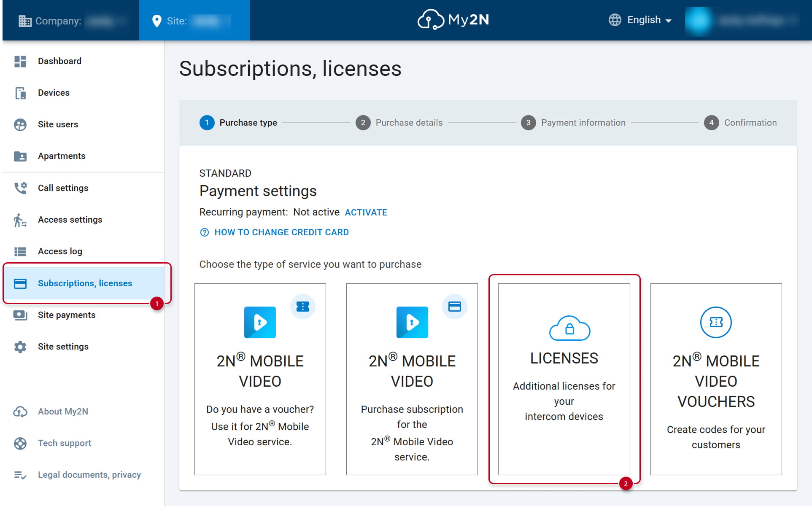Click the Subscriptions, licenses page heading
The height and width of the screenshot is (506, 812).
click(x=290, y=69)
